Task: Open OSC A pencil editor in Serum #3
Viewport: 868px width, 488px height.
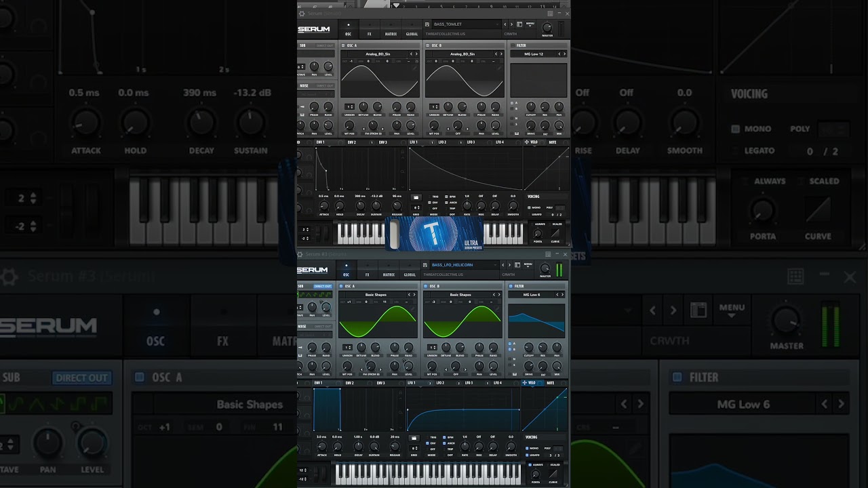Action: click(x=413, y=308)
